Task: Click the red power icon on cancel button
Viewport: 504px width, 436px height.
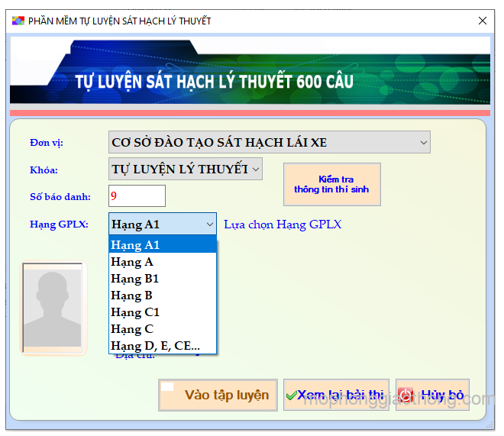Action: 405,396
